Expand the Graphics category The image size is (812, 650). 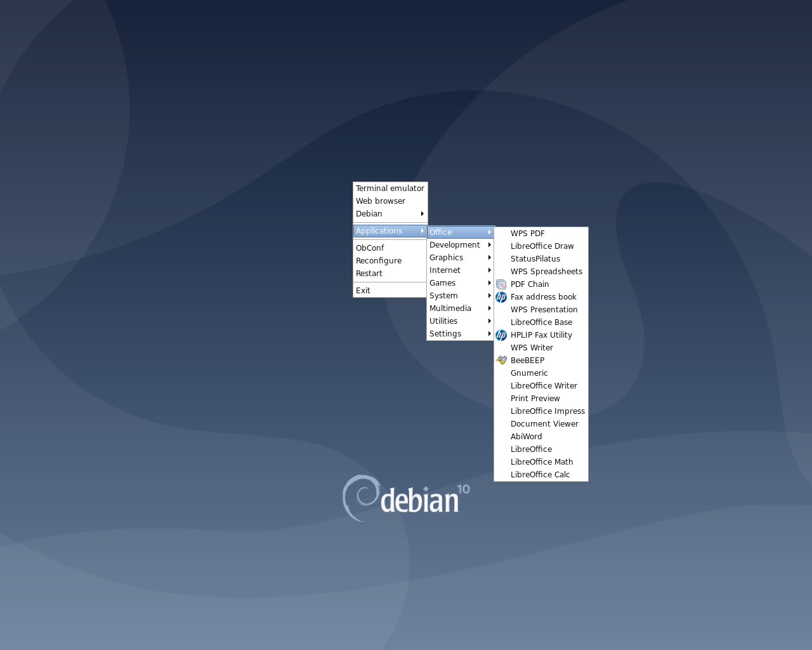point(461,258)
